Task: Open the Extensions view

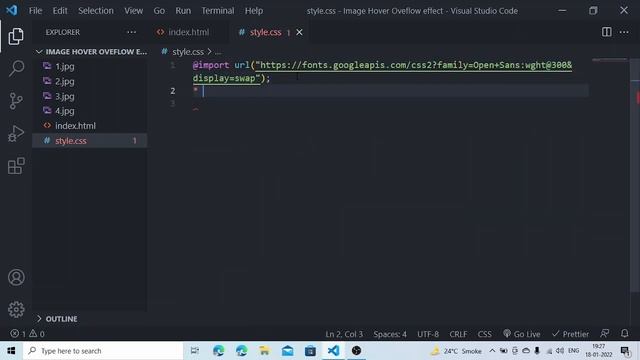Action: coord(16,166)
